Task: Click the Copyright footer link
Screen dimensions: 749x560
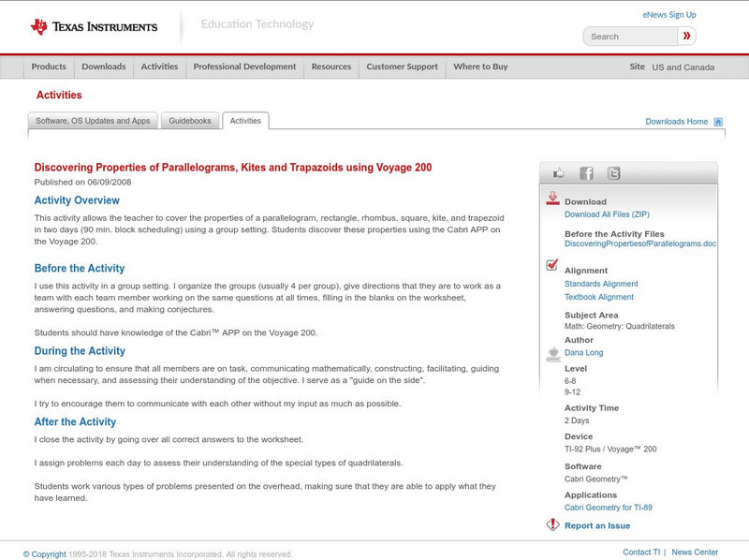Action: coord(44,554)
